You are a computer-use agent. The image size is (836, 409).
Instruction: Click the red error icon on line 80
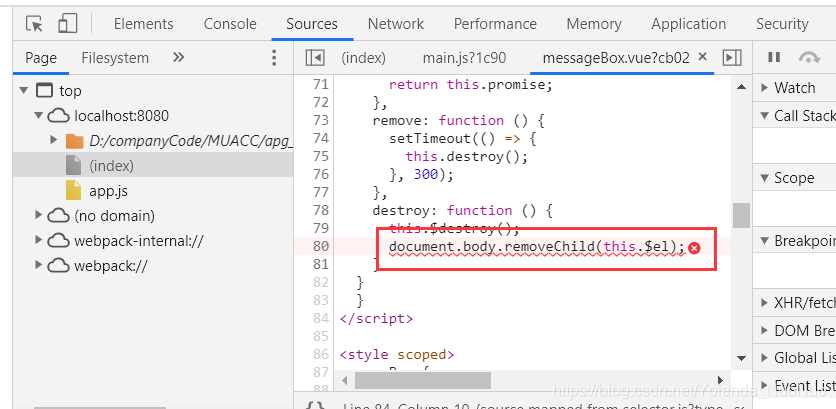694,247
